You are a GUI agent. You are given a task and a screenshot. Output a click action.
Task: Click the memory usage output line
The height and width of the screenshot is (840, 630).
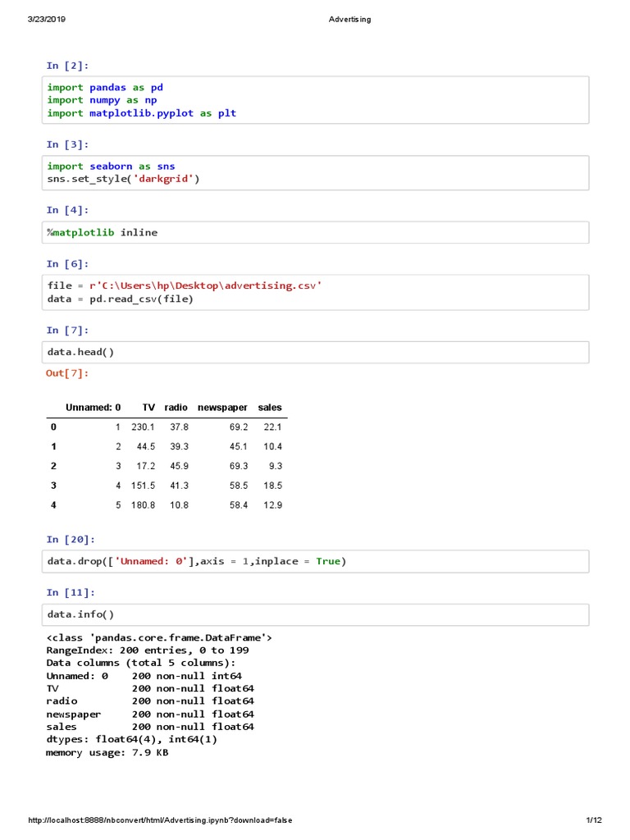pos(107,752)
